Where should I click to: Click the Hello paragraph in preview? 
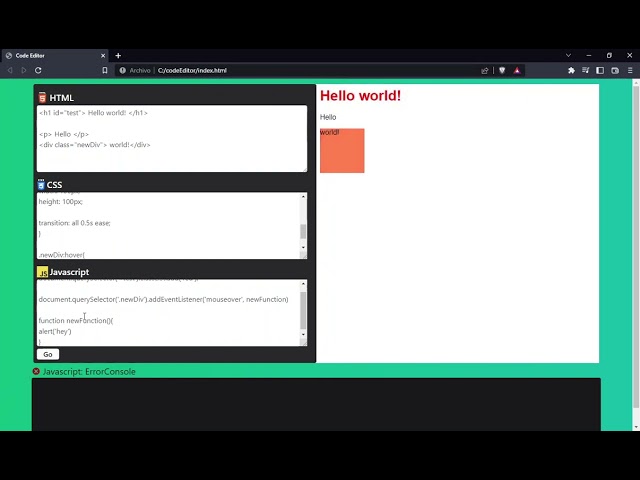coord(328,117)
